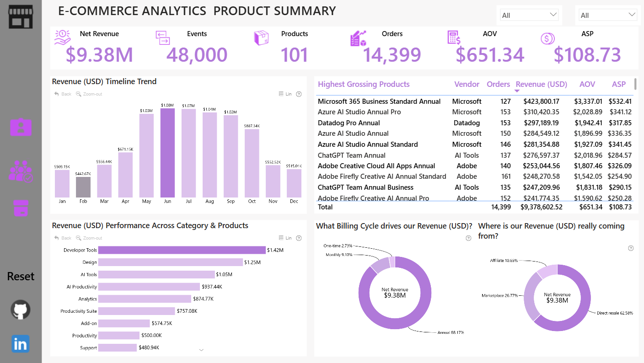The height and width of the screenshot is (363, 644).
Task: Click Zoom-out in the Category & Products chart
Action: 89,238
